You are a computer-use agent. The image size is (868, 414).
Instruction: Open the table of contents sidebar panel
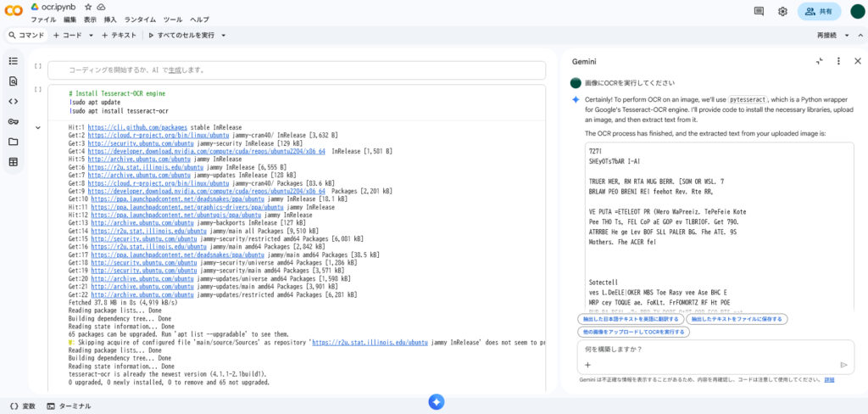click(x=13, y=61)
